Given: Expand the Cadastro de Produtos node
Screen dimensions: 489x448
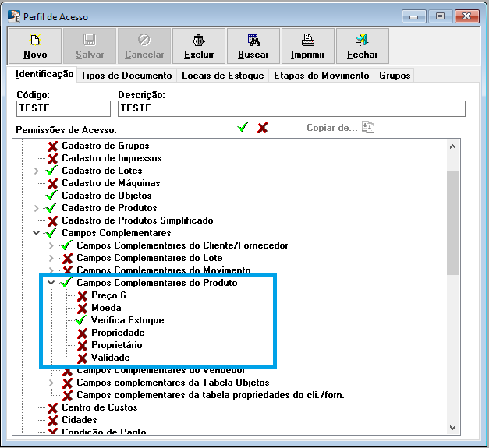Looking at the screenshot, I should (x=36, y=208).
